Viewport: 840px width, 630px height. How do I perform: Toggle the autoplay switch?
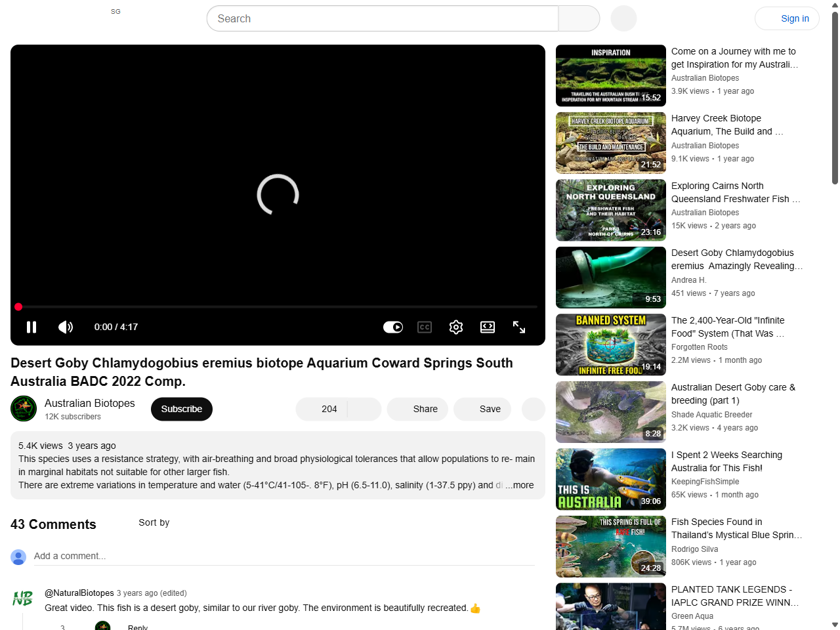coord(393,327)
